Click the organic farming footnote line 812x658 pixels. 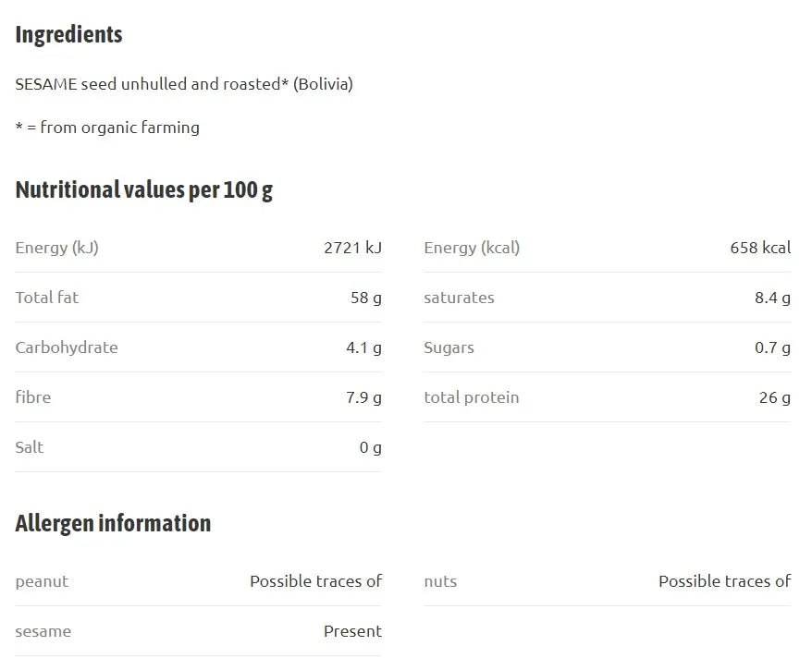coord(107,128)
